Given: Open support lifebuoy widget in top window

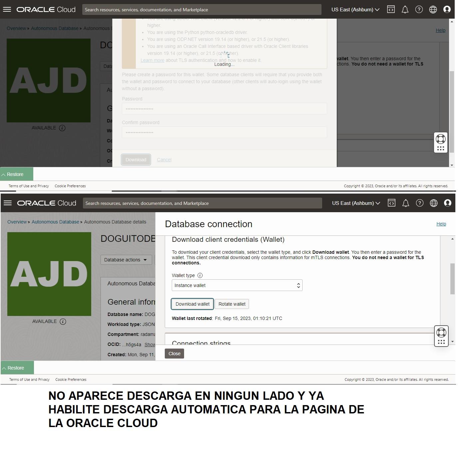Looking at the screenshot, I should (441, 139).
